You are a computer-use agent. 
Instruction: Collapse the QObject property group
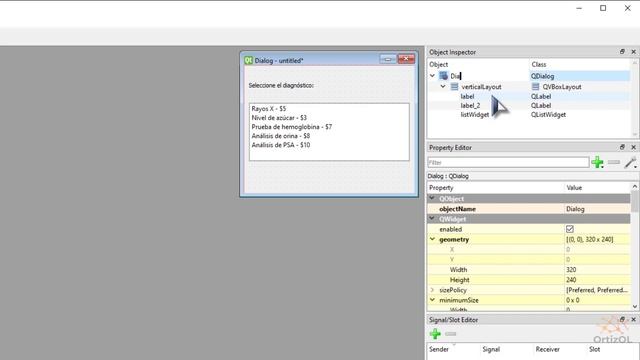432,198
